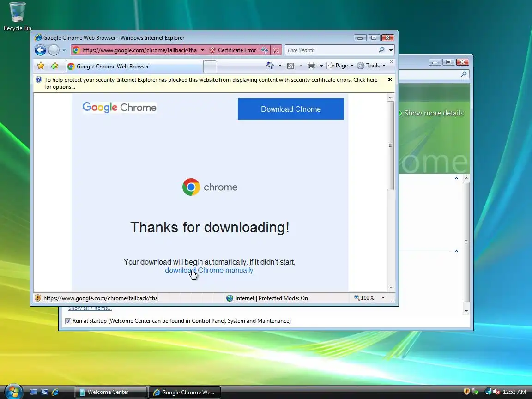Image resolution: width=532 pixels, height=399 pixels.
Task: Switch to Welcome Center taskbar button
Action: [x=111, y=392]
